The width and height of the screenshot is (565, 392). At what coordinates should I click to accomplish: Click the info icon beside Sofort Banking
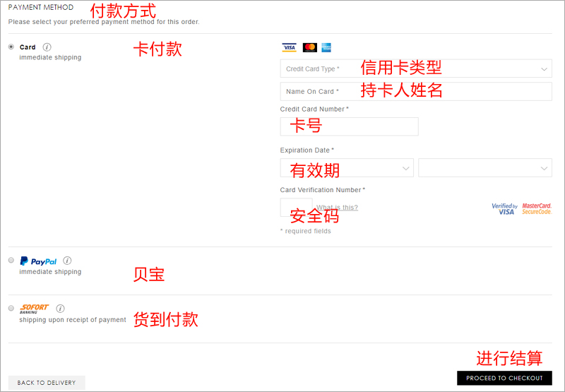[x=60, y=309]
